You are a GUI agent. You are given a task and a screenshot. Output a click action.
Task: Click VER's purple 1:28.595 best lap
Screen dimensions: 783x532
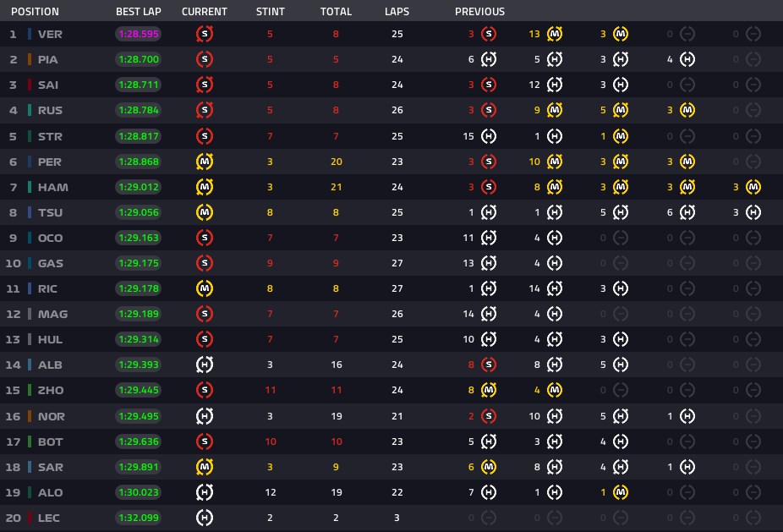point(139,34)
